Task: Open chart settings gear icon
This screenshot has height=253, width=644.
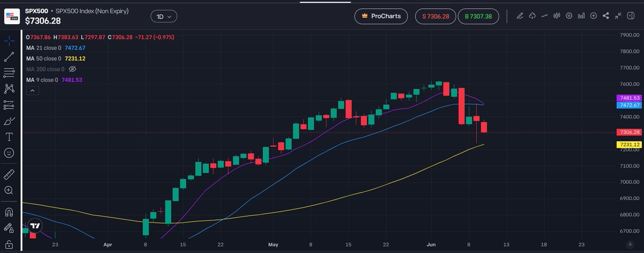Action: 569,16
